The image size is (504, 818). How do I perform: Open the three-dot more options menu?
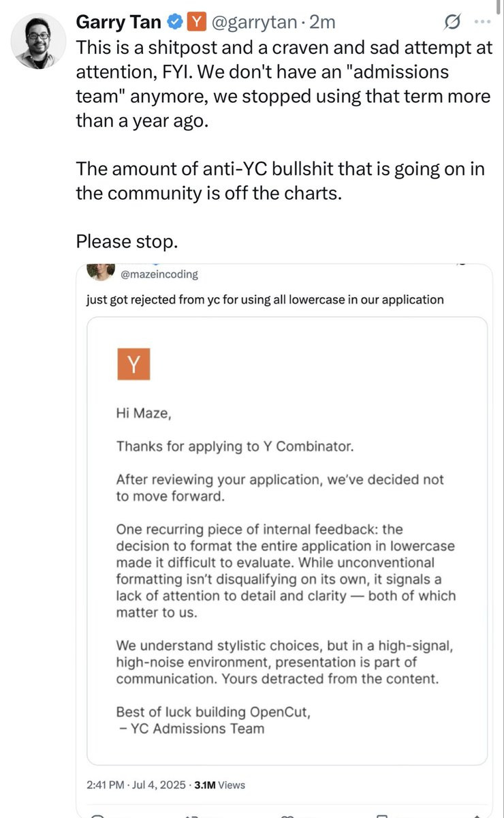point(482,22)
